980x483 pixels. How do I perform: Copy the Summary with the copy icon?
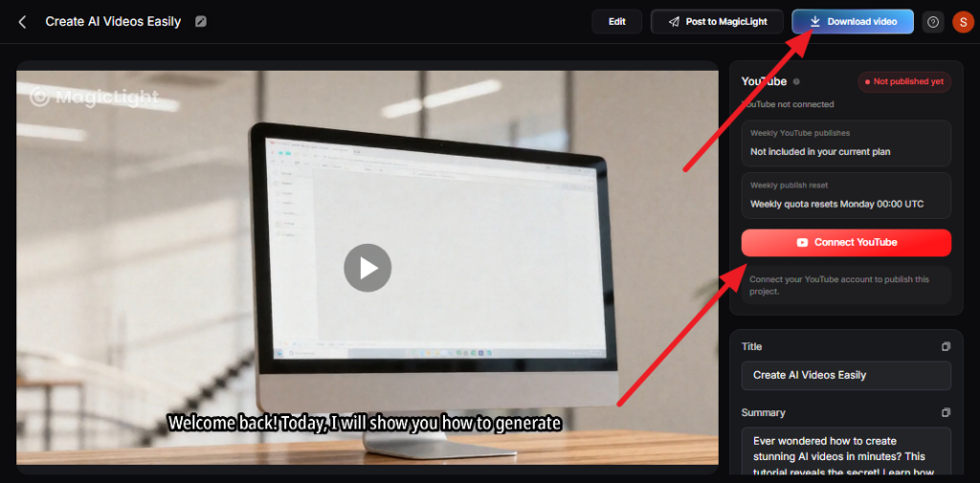coord(946,412)
